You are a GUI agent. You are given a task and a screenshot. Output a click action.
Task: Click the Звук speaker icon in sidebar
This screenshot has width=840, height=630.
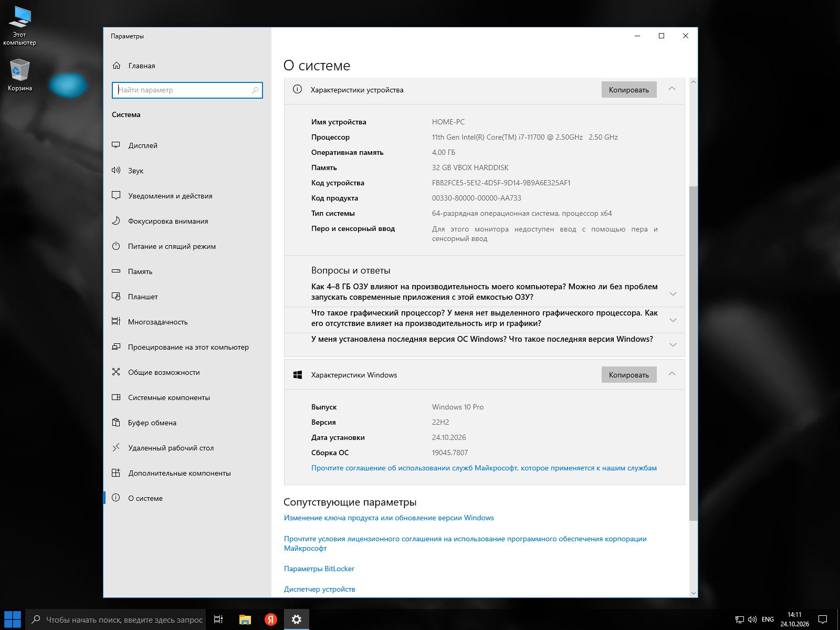(x=116, y=170)
